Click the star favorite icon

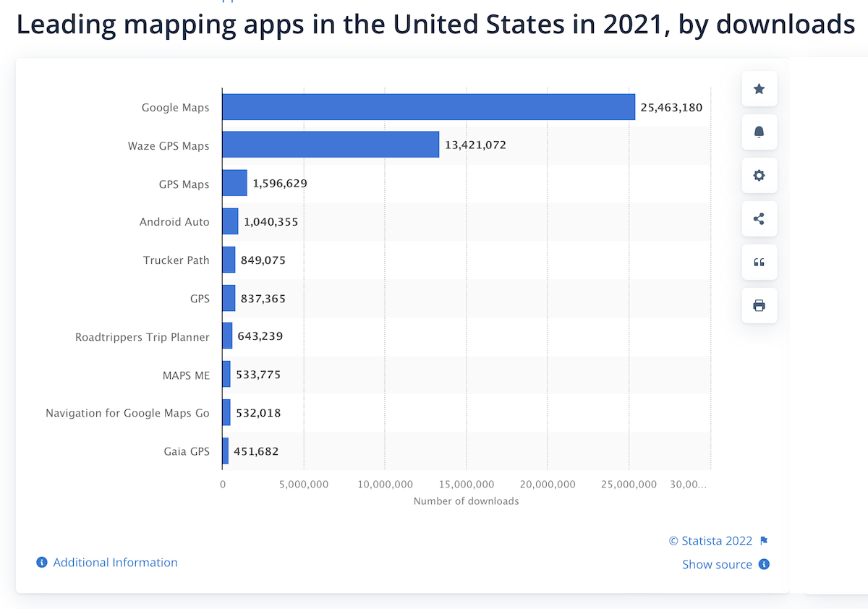click(x=759, y=89)
